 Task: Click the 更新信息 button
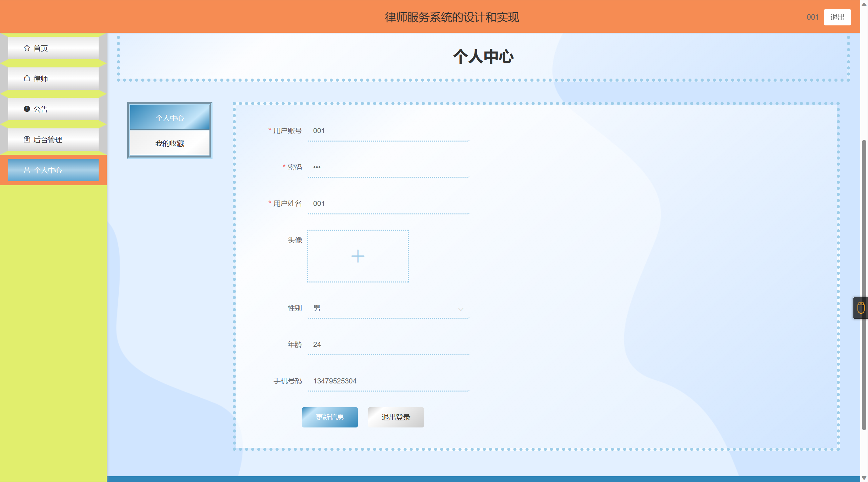[x=329, y=417]
